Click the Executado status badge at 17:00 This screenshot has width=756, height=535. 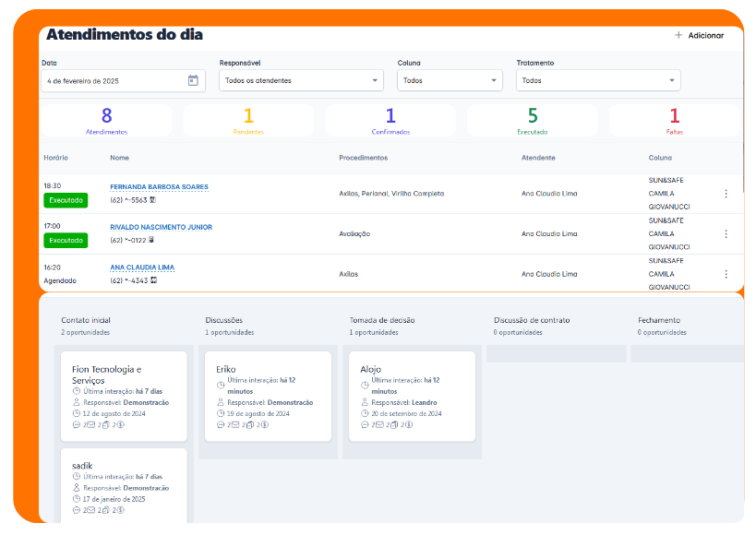[x=66, y=240]
